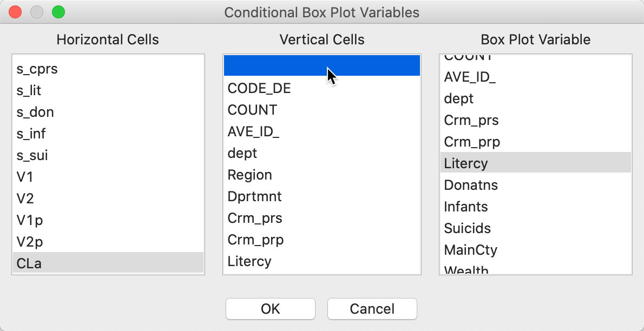Choose Crm_prp in Box Plot Variable list
This screenshot has height=331, width=644.
coord(536,142)
